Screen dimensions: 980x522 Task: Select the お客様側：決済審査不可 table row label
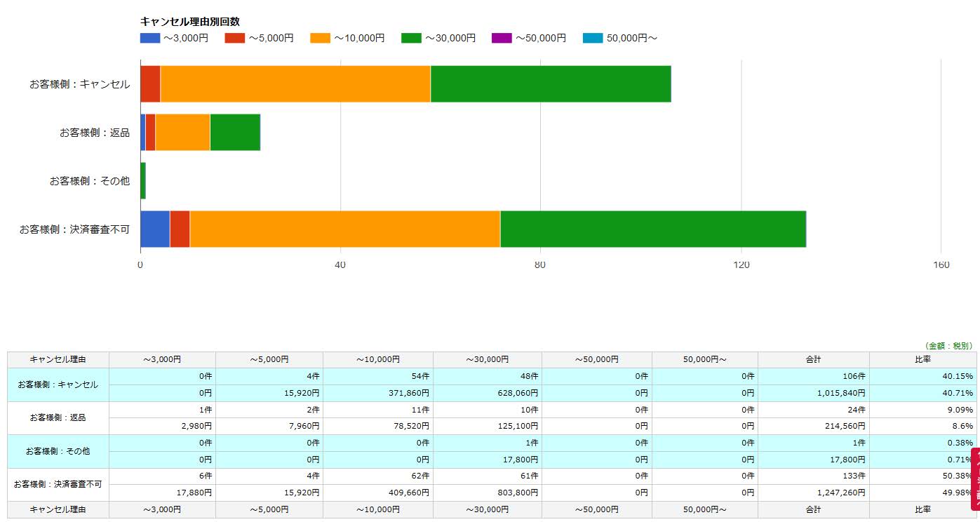tap(58, 484)
